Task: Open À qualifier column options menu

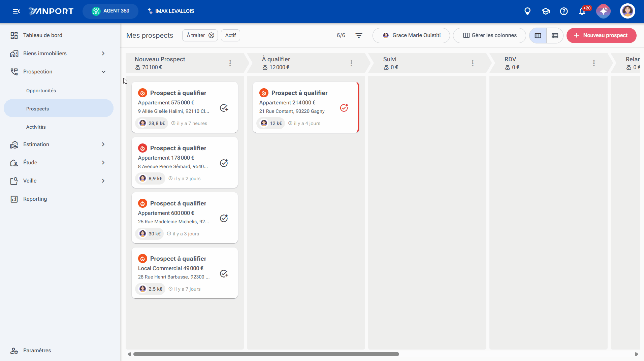Action: [x=351, y=63]
